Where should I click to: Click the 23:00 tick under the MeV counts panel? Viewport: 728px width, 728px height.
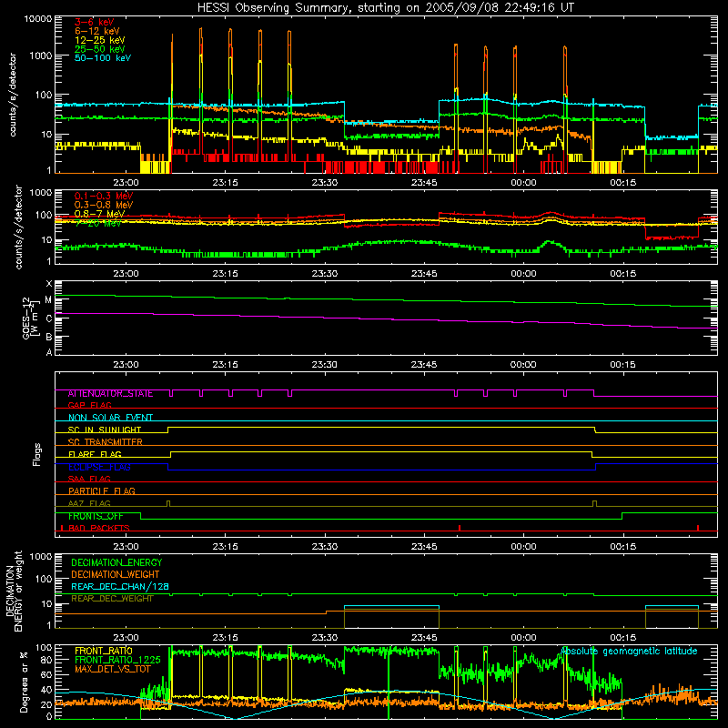tap(126, 274)
